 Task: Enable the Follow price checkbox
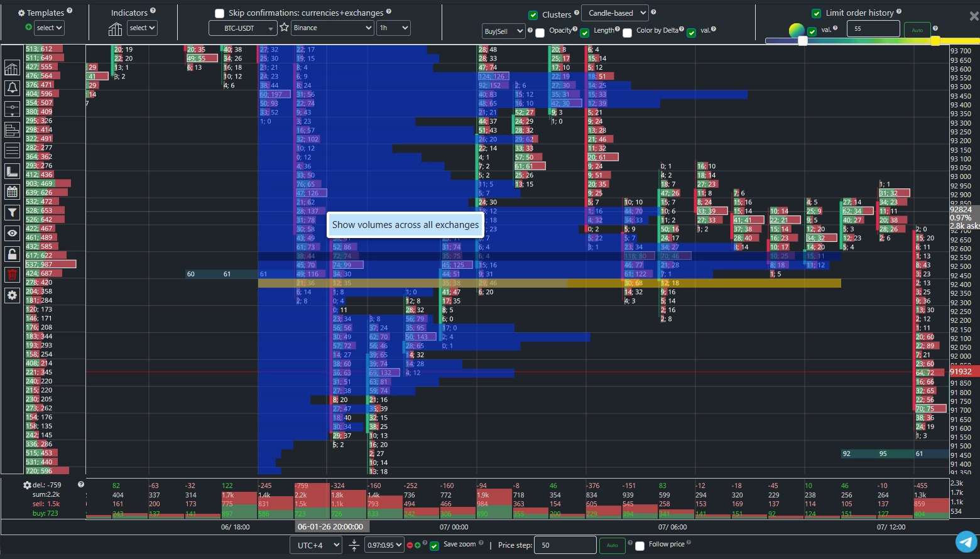click(x=640, y=546)
